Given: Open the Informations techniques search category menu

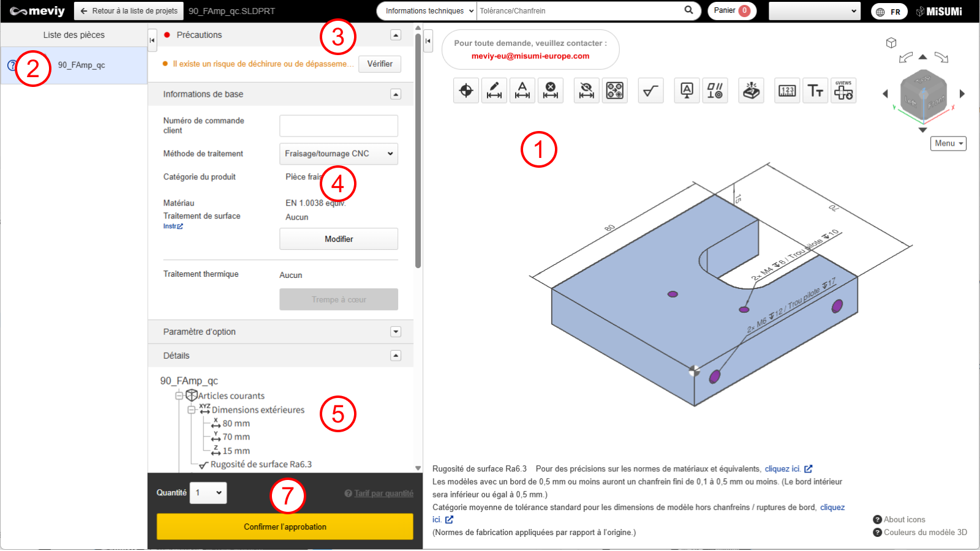Looking at the screenshot, I should click(x=428, y=11).
